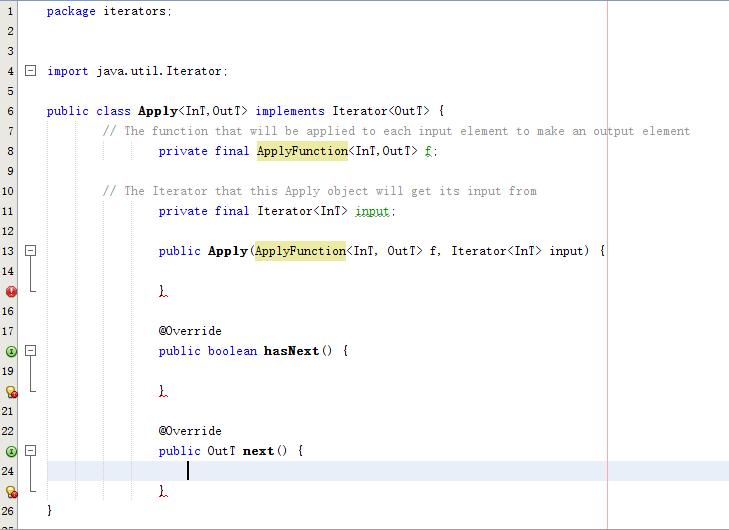This screenshot has width=729, height=530.
Task: Click the error icon on line 15
Action: point(11,291)
